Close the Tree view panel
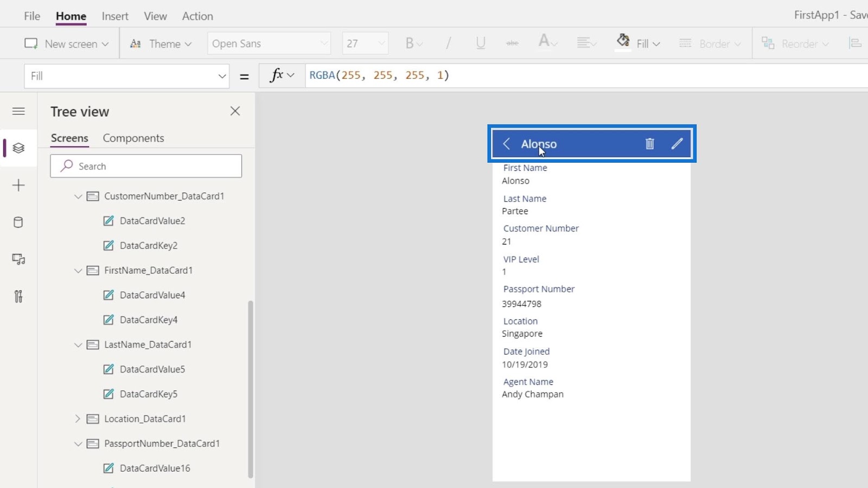Viewport: 868px width, 488px height. click(x=235, y=111)
